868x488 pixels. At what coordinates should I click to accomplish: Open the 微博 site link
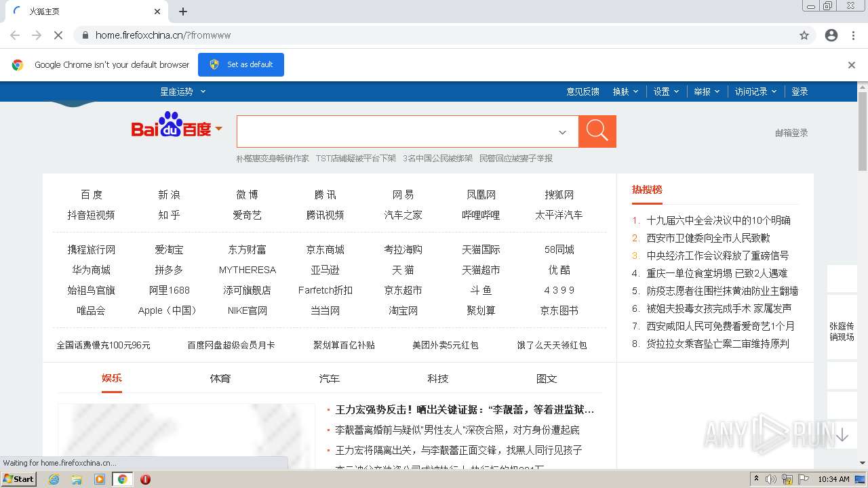(x=247, y=195)
